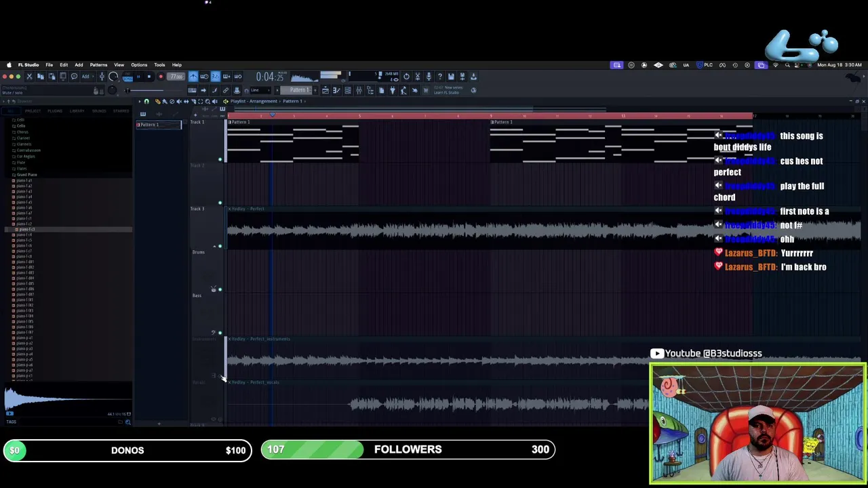Viewport: 868px width, 488px height.
Task: Switch to the STARRED browser tab
Action: click(x=121, y=111)
